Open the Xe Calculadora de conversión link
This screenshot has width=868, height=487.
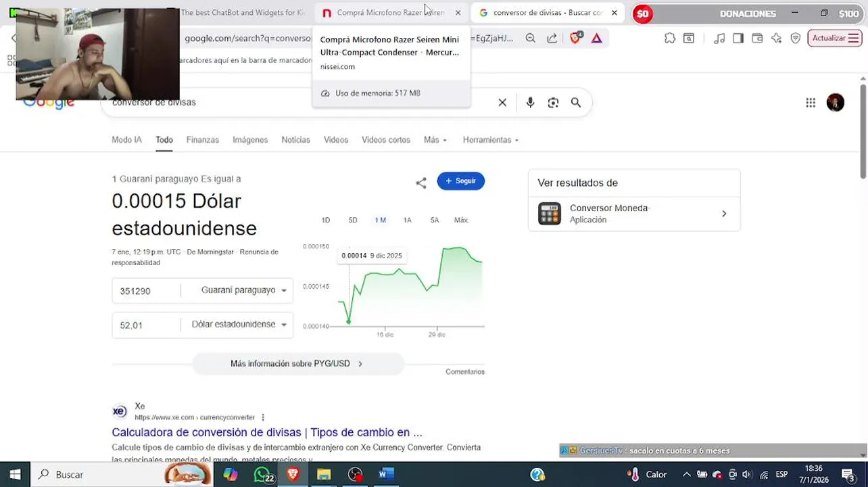tap(267, 432)
